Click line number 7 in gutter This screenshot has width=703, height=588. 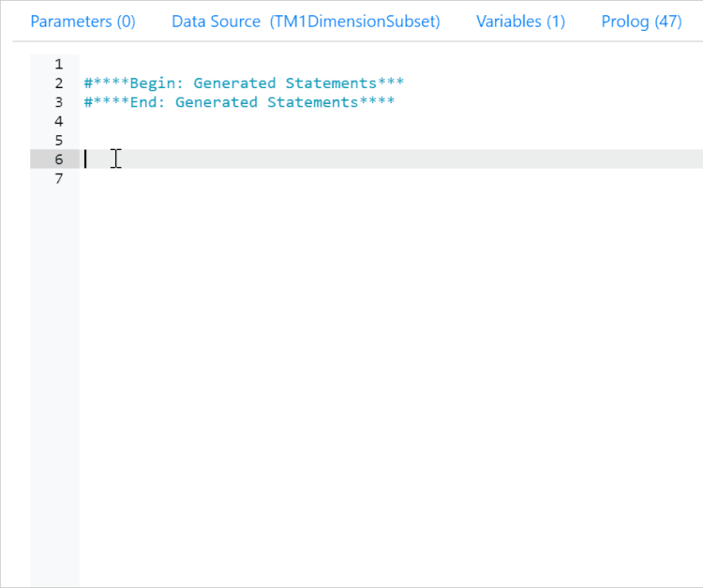point(59,178)
